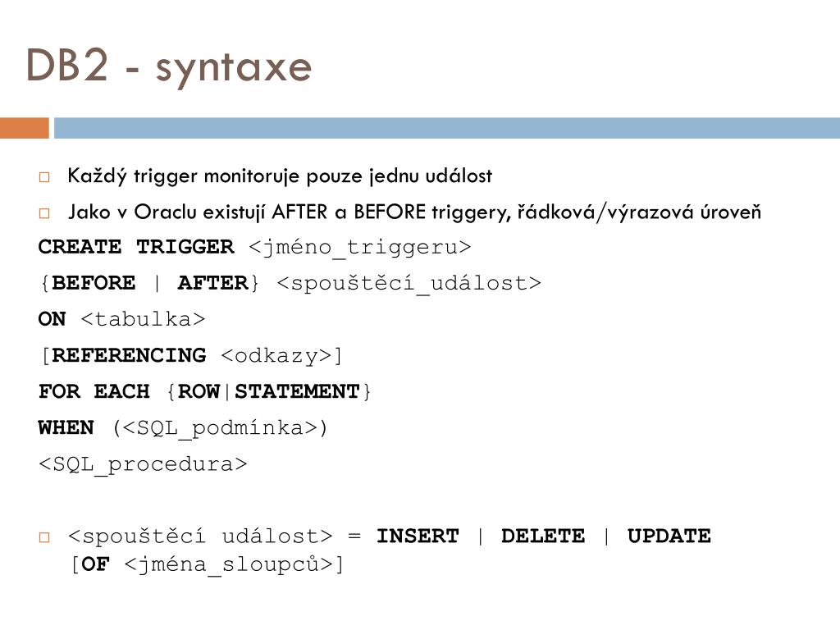Click the keyword 'WHEN'
This screenshot has height=630, width=840.
pyautogui.click(x=66, y=427)
